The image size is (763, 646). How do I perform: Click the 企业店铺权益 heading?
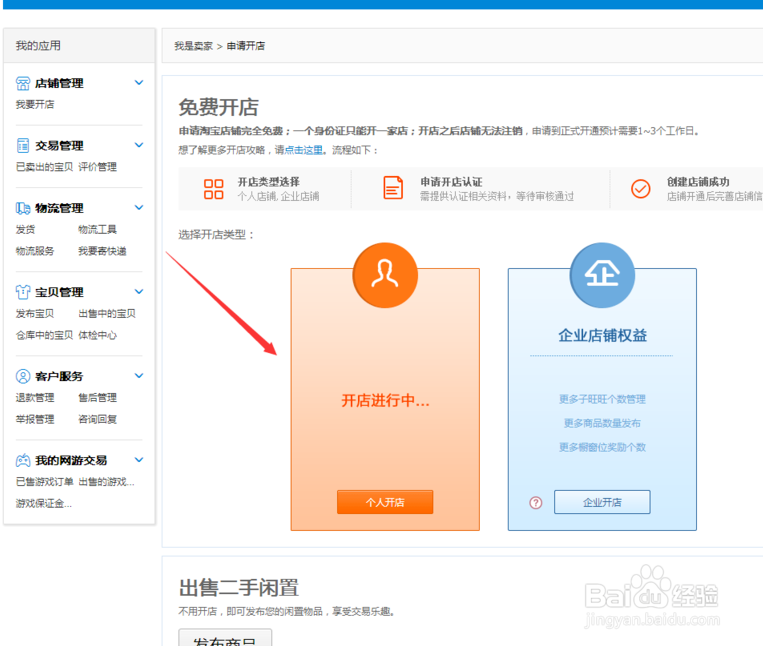pyautogui.click(x=602, y=335)
